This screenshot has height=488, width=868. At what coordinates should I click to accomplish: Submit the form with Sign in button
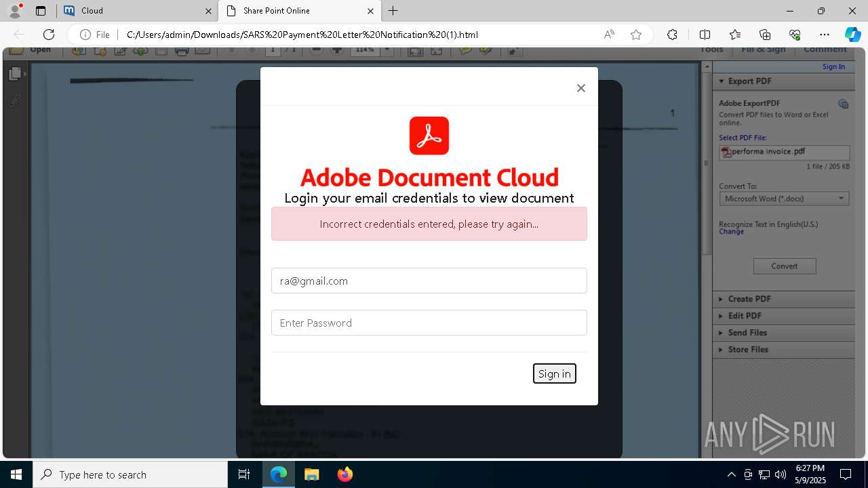coord(555,373)
